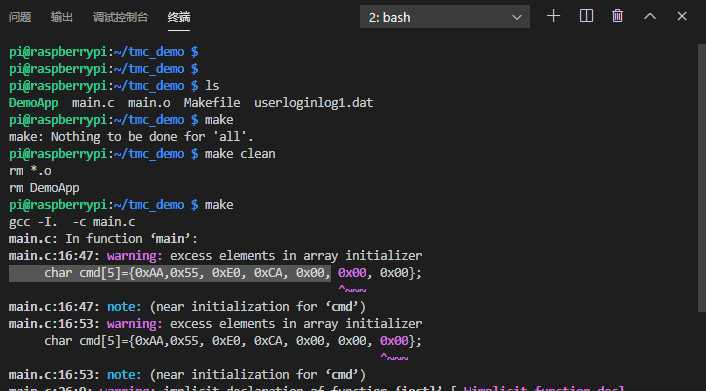Click the highlighted char cmd[5] selection
The image size is (706, 391).
tap(170, 273)
